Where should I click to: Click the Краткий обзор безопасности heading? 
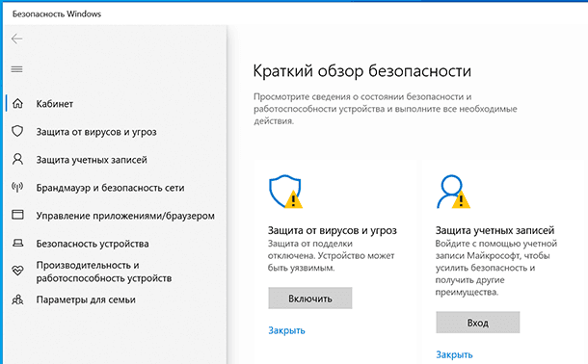pyautogui.click(x=361, y=71)
